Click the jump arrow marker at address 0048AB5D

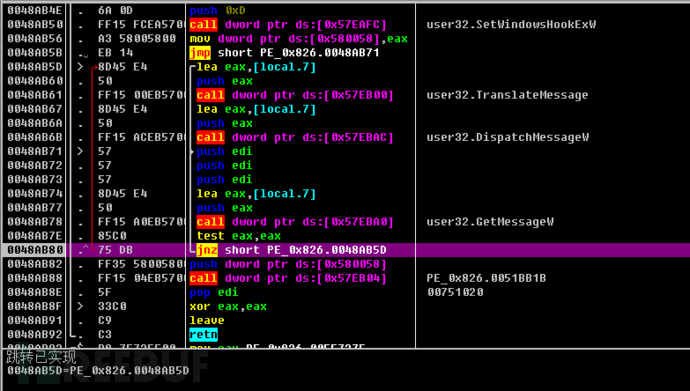tap(80, 67)
